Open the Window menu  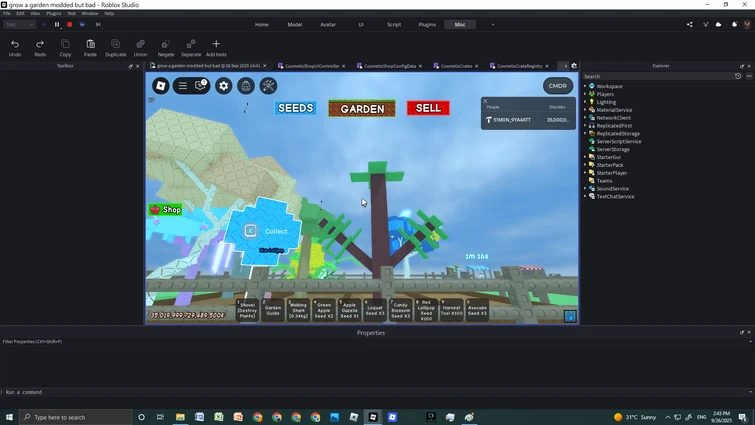point(90,13)
